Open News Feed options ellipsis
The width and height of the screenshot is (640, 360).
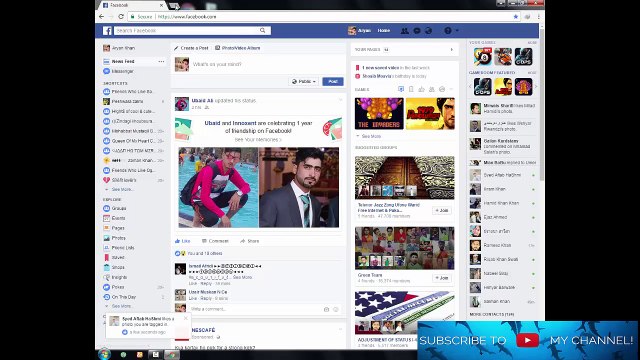click(x=161, y=61)
